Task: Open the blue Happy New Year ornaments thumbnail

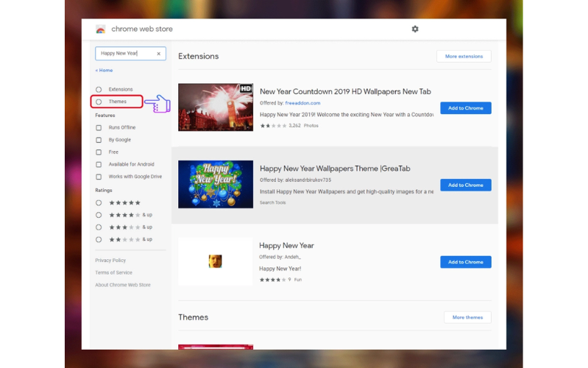Action: (x=216, y=184)
